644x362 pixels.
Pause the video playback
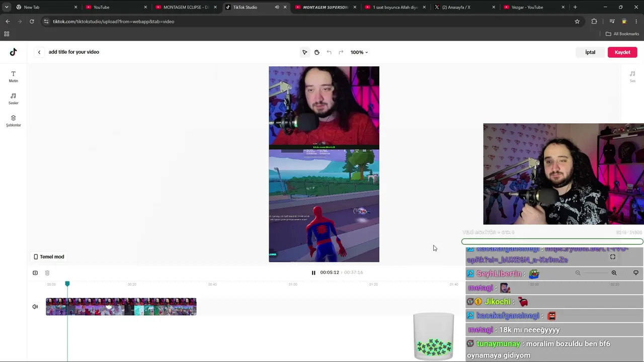(313, 273)
